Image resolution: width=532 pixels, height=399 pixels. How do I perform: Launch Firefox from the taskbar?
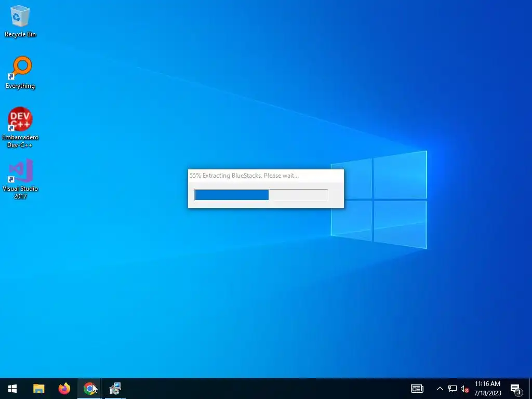tap(64, 389)
